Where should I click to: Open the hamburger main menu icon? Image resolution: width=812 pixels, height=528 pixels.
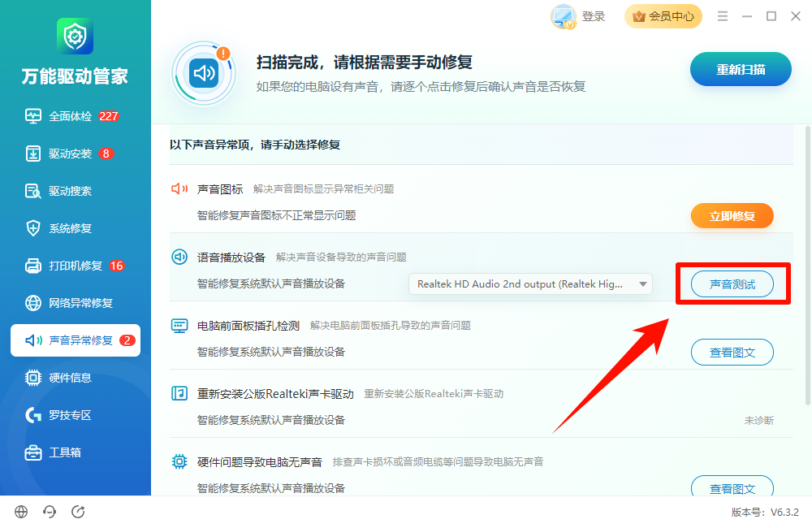(723, 16)
